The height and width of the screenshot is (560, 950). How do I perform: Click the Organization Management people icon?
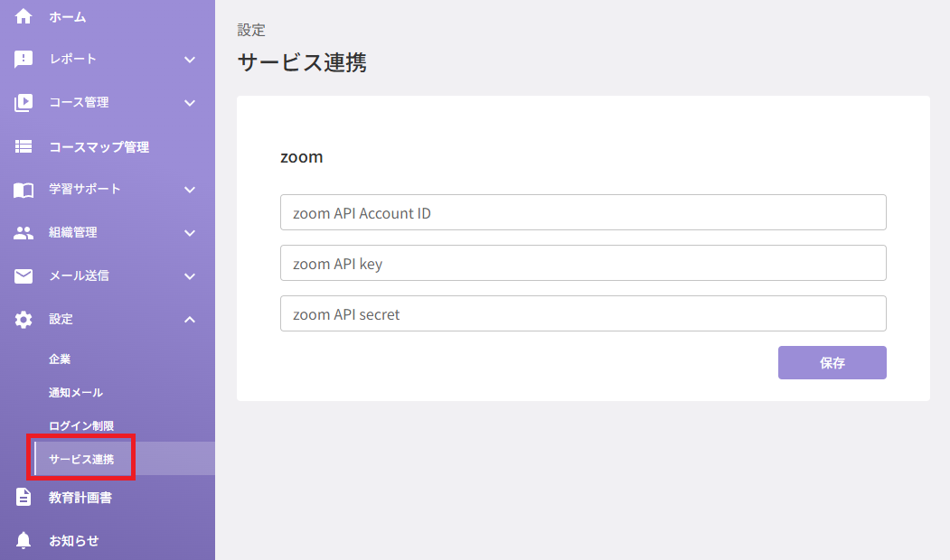23,233
